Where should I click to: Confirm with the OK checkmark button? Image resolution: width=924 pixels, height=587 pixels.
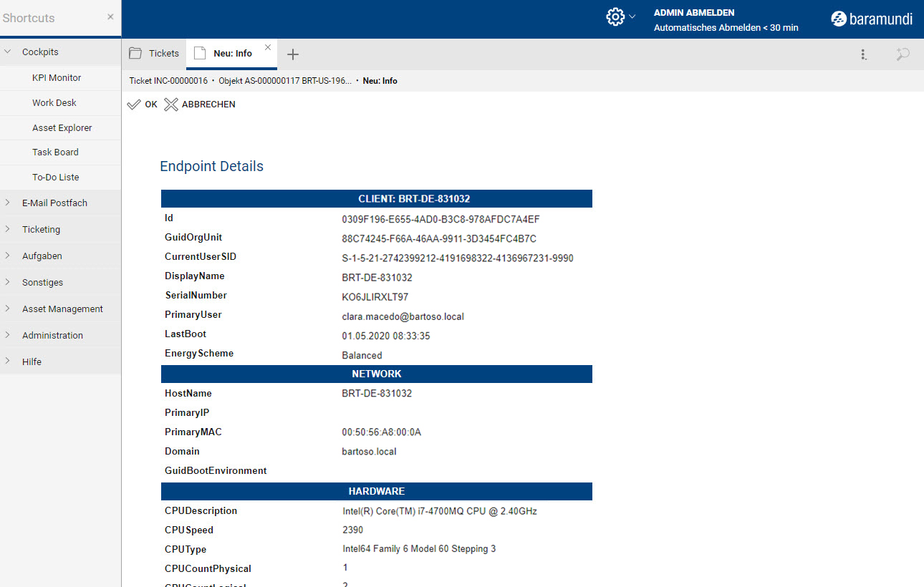142,105
